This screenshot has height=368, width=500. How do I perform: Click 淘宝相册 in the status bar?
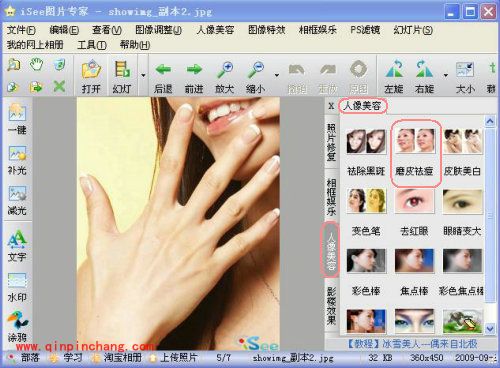(123, 358)
